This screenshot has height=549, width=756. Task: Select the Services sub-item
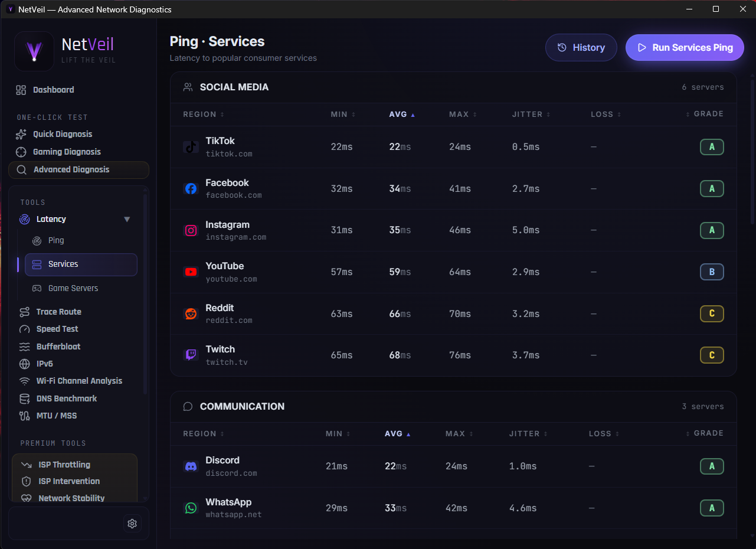click(81, 264)
